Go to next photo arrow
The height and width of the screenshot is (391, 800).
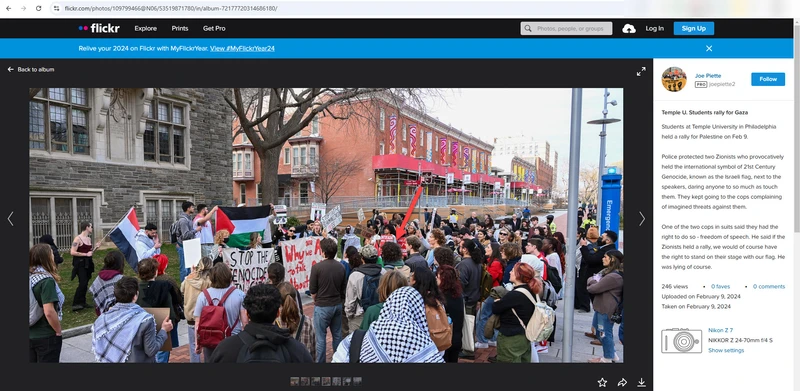pyautogui.click(x=642, y=219)
